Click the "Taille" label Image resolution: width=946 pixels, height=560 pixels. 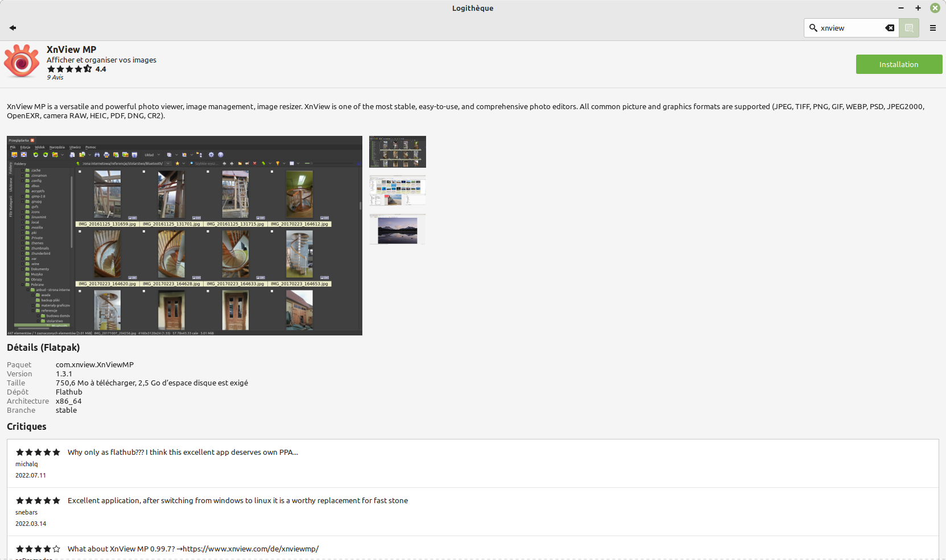(x=16, y=383)
